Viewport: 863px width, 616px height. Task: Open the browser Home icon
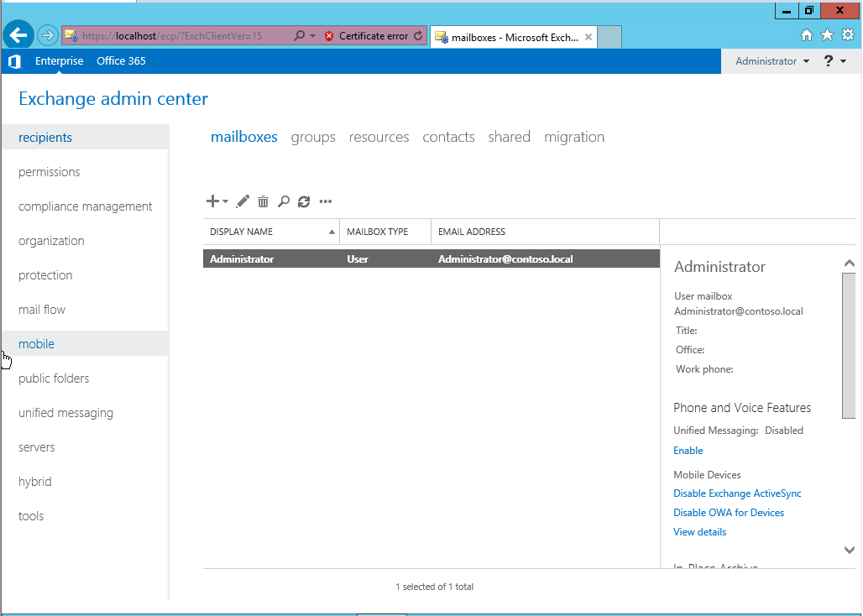pos(806,36)
